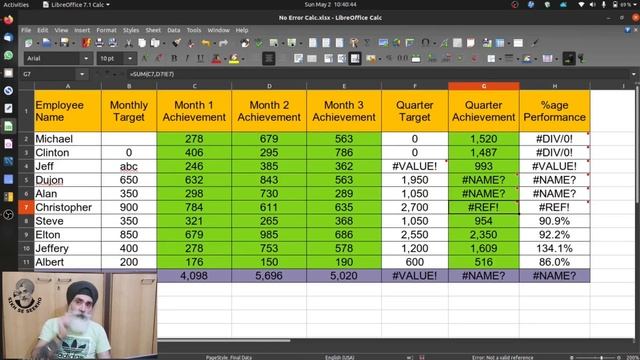
Task: Toggle Align Top vertical alignment
Action: (329, 59)
